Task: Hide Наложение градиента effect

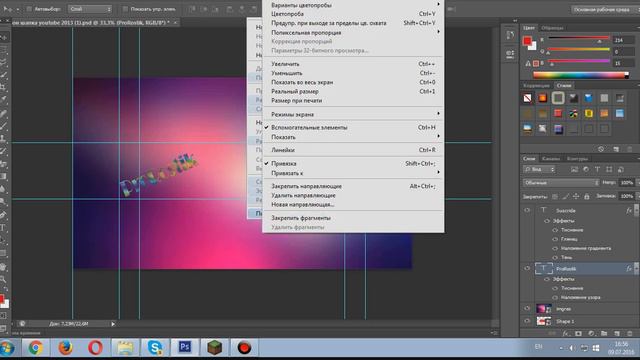Action: [x=555, y=248]
